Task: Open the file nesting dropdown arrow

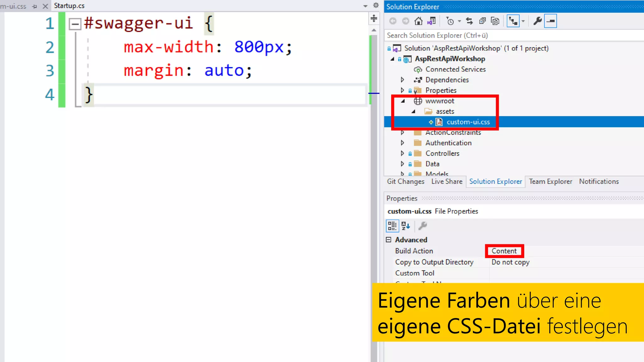Action: pos(523,21)
